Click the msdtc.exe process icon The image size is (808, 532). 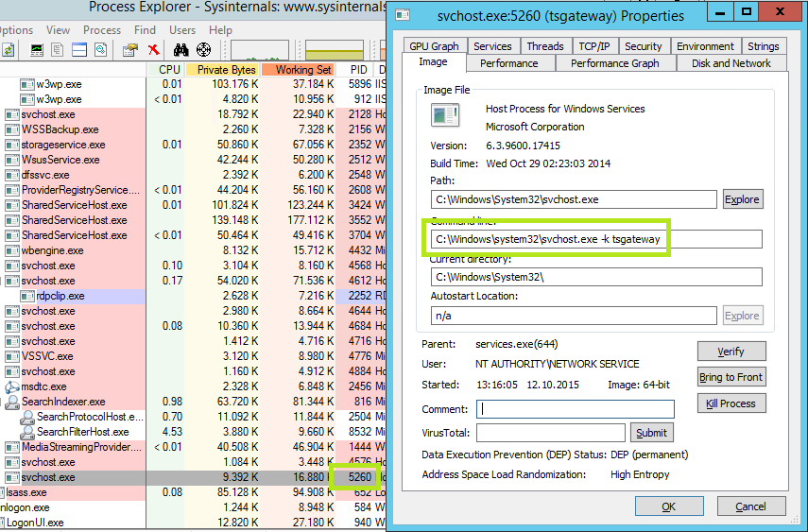pyautogui.click(x=11, y=386)
